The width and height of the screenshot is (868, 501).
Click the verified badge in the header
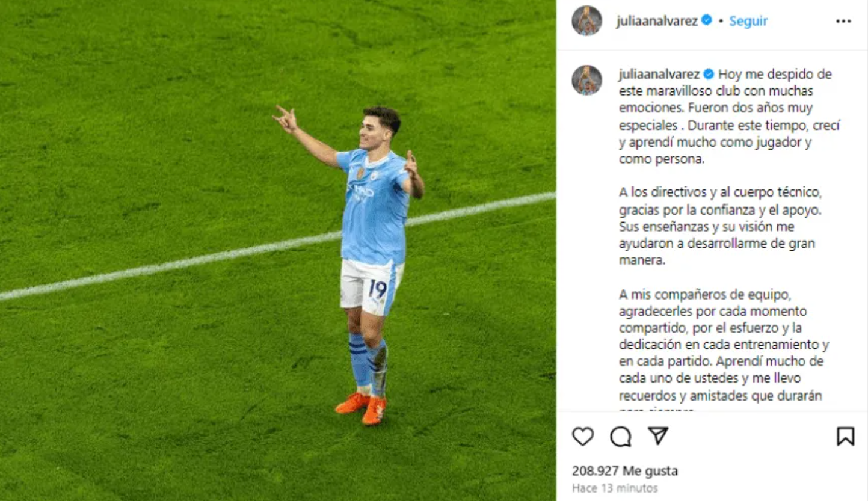[x=707, y=20]
